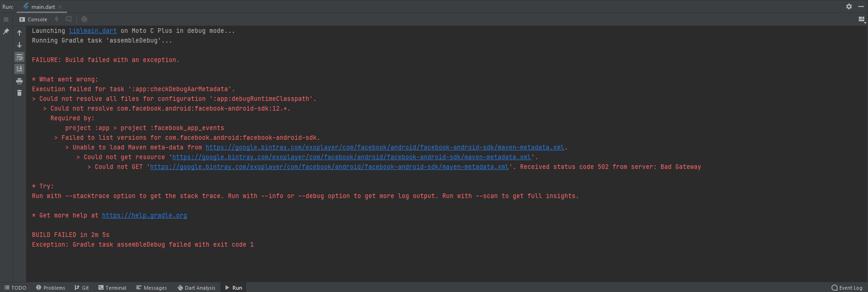Screen dimensions: 868x292
Task: Click "Execution failed for task ':app:checkDebugAarMetadata'" line
Action: click(x=134, y=89)
